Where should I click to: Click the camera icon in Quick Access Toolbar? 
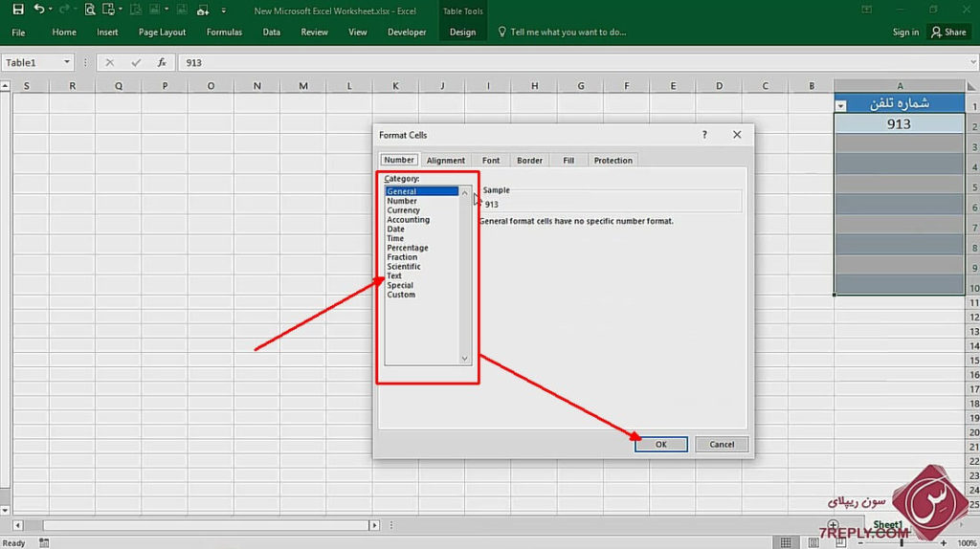coord(203,10)
